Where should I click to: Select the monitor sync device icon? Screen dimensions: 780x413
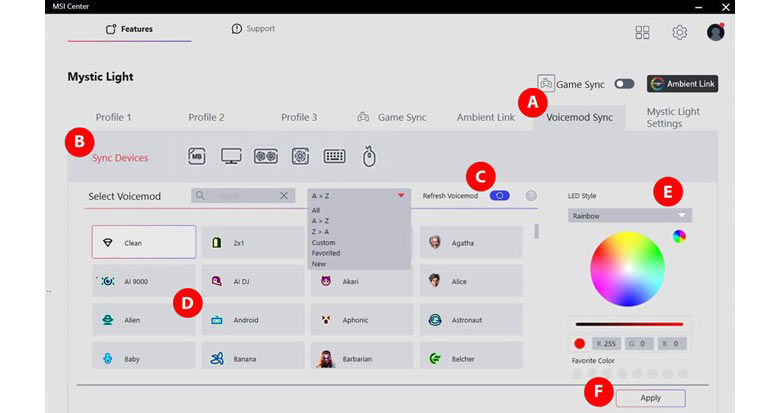click(x=231, y=156)
